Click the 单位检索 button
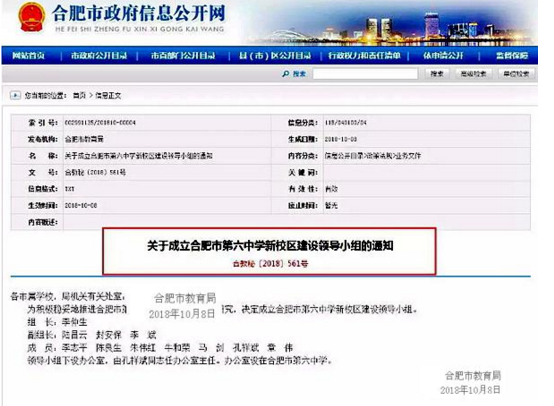 coord(516,73)
